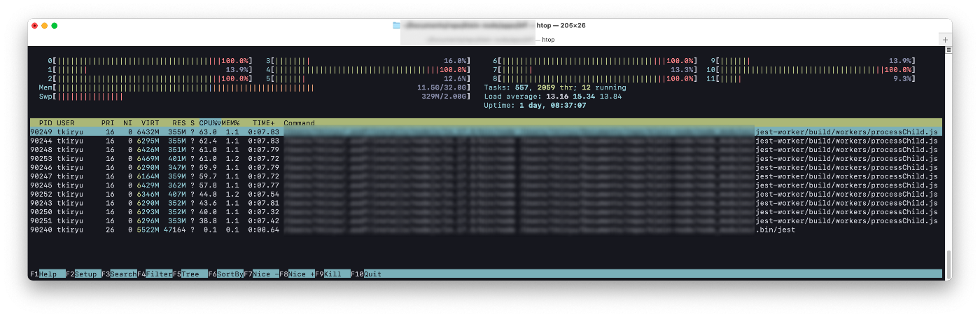Image resolution: width=980 pixels, height=317 pixels.
Task: Click the highlighted CPU% column header
Action: coord(209,123)
